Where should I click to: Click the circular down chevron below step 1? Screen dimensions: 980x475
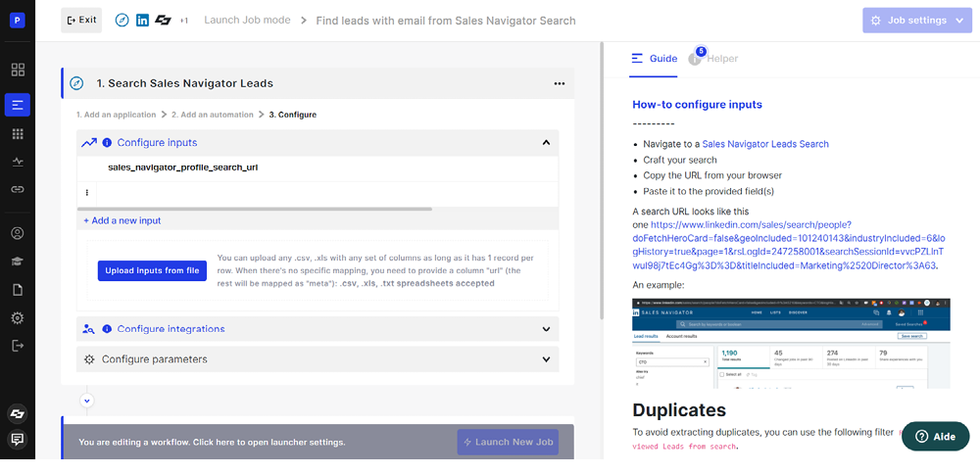tap(87, 400)
